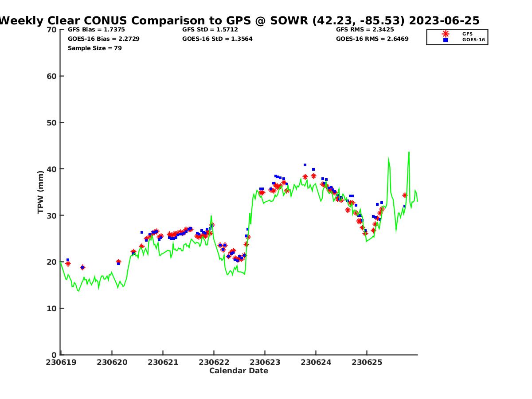Select the GFS legend label text

[467, 34]
